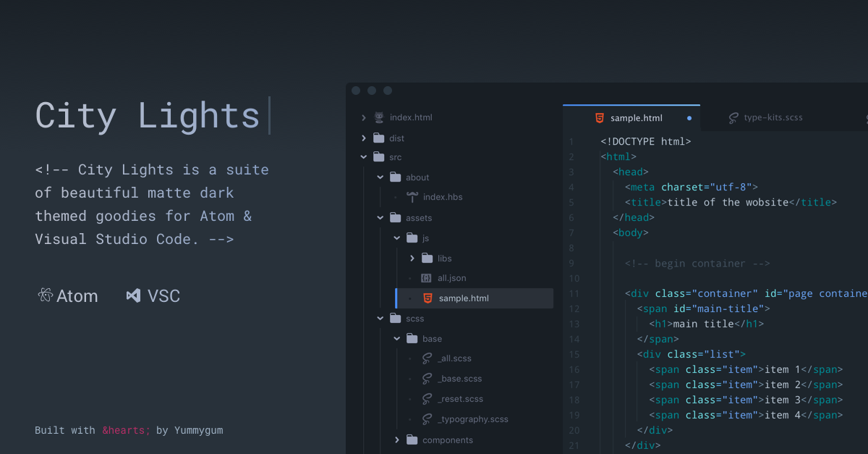
Task: Collapse the js folder chevron
Action: 397,237
